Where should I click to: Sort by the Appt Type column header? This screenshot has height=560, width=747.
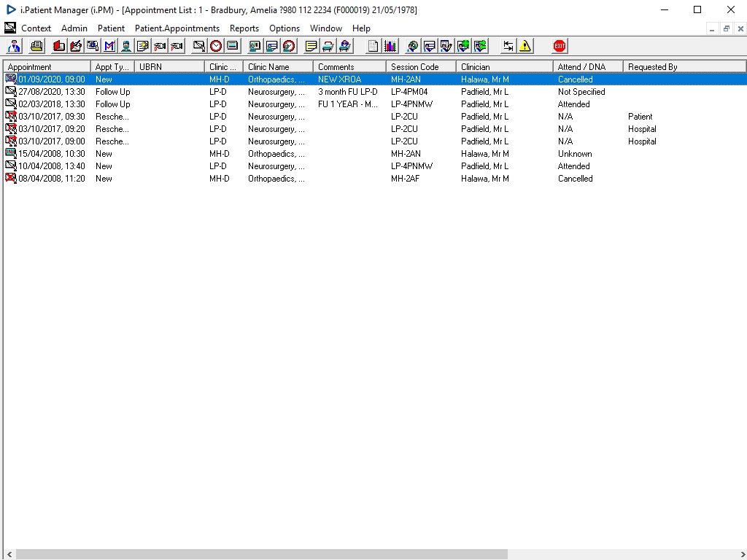[x=112, y=66]
